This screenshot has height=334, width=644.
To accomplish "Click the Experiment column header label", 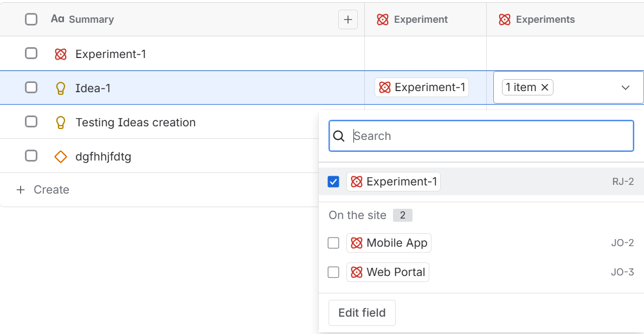I will click(421, 20).
